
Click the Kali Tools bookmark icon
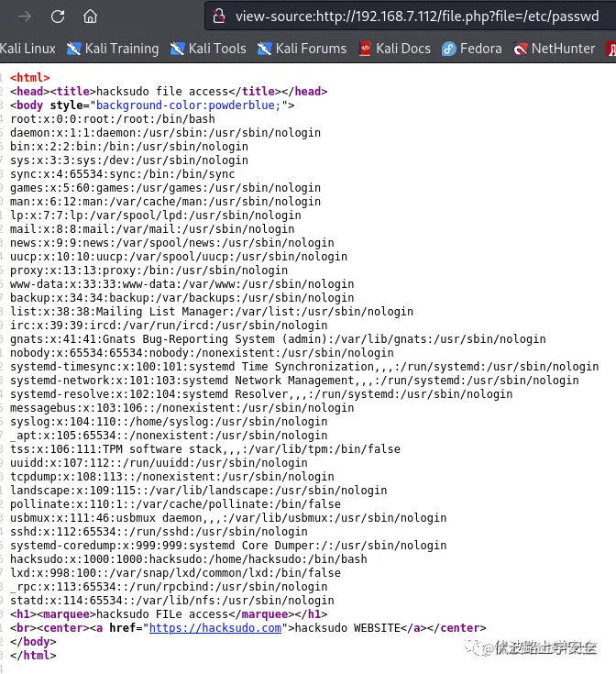(x=177, y=49)
